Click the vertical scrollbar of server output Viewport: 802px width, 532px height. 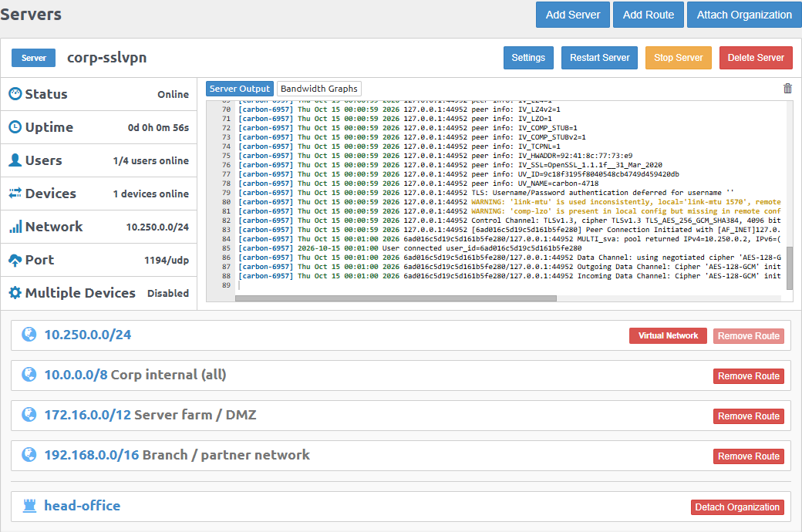coord(789,268)
